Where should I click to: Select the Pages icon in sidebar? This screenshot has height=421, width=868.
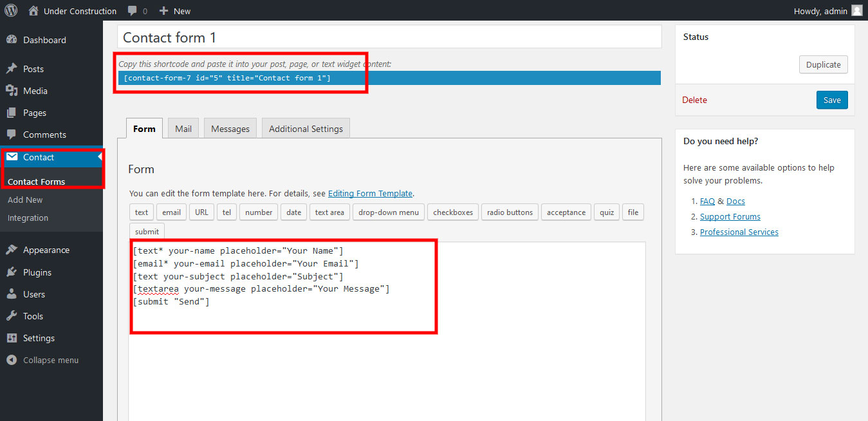12,113
